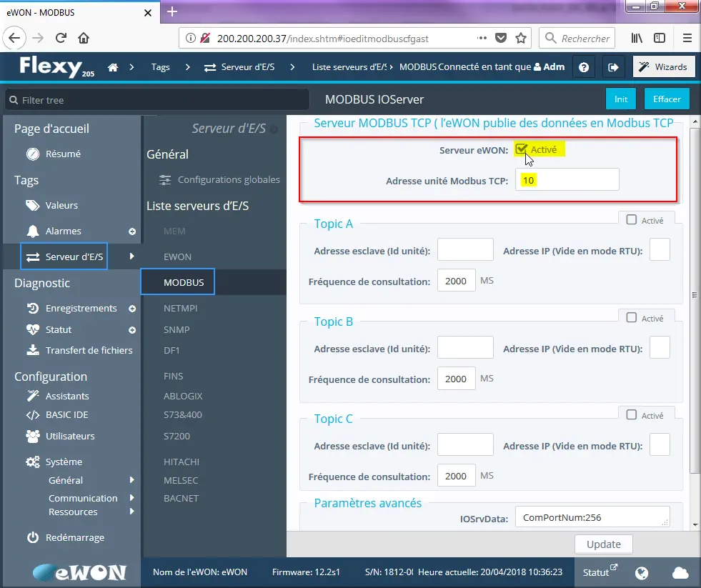The width and height of the screenshot is (701, 588).
Task: Click the globe icon in status bar
Action: [642, 573]
